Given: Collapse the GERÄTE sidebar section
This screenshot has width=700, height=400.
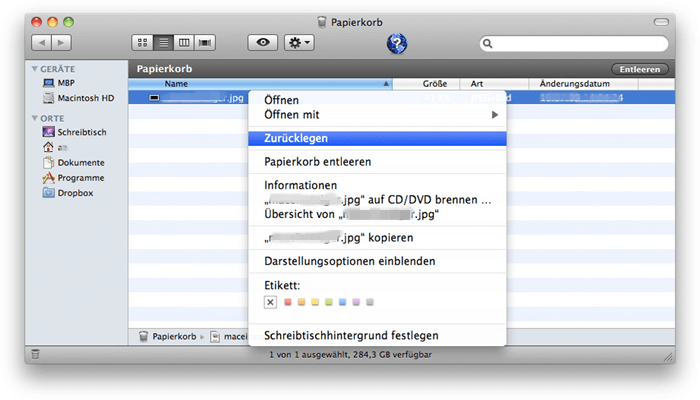Looking at the screenshot, I should (34, 69).
